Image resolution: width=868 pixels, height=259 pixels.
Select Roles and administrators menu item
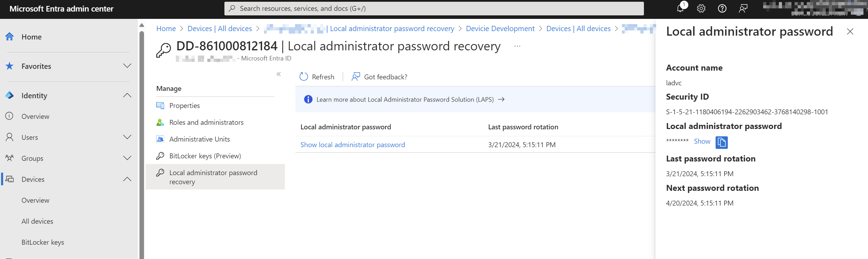[x=206, y=122]
